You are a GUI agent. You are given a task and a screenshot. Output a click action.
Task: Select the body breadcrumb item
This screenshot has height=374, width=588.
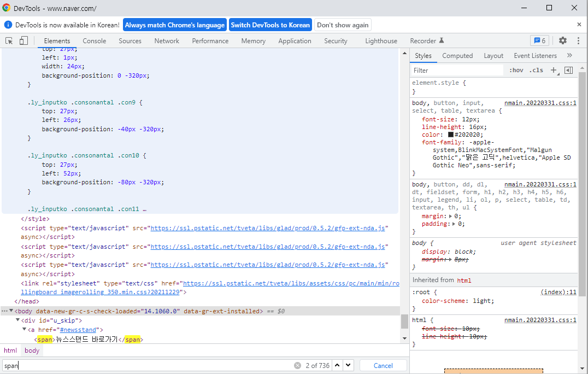(x=32, y=350)
